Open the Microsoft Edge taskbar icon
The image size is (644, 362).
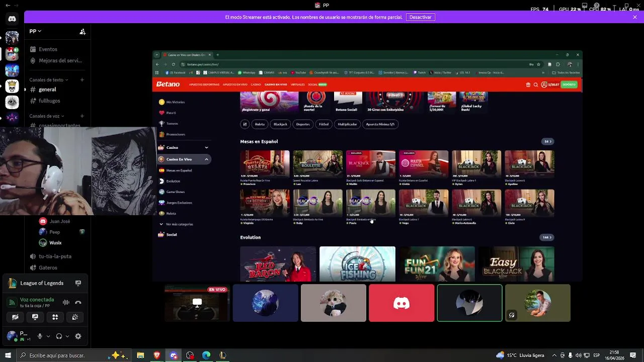[206, 355]
